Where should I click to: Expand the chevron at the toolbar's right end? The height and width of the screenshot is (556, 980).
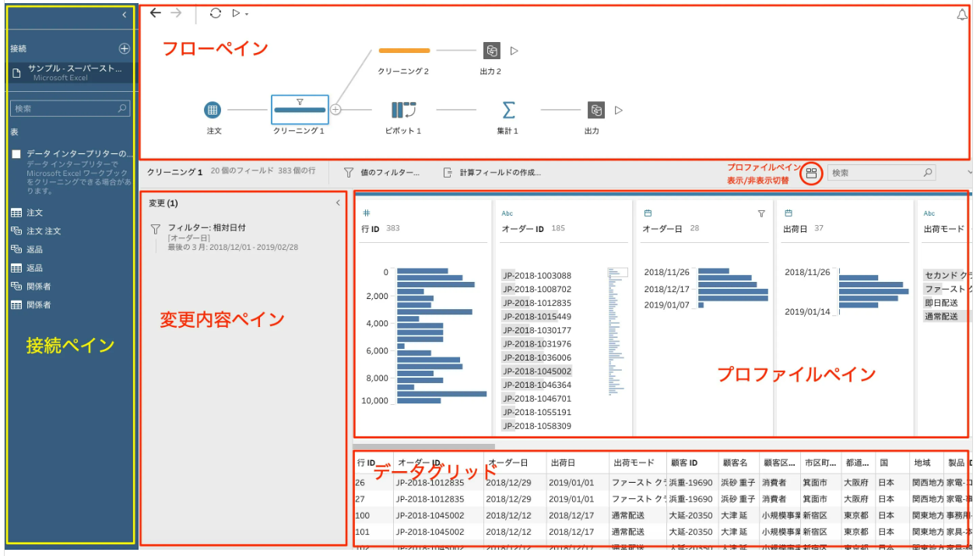tap(971, 173)
